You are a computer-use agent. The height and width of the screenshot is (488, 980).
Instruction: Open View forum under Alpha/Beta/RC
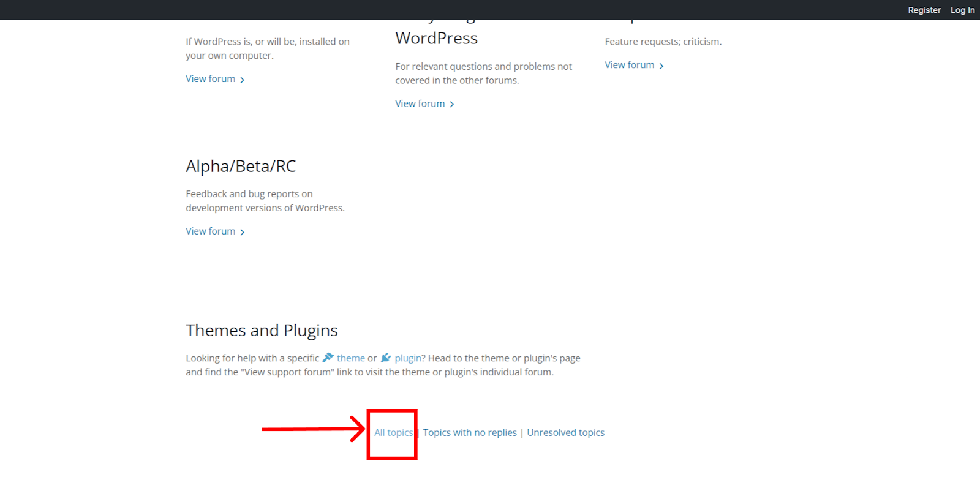pos(216,231)
